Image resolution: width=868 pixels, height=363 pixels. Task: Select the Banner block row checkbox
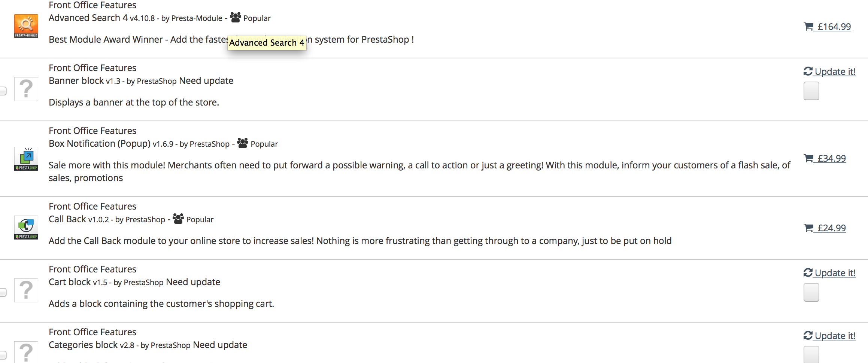click(3, 91)
